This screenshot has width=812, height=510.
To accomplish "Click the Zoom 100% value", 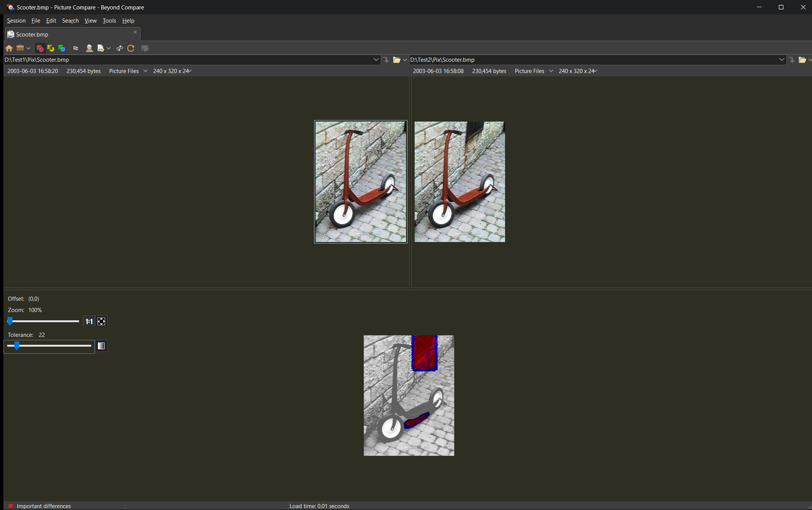I will (35, 310).
